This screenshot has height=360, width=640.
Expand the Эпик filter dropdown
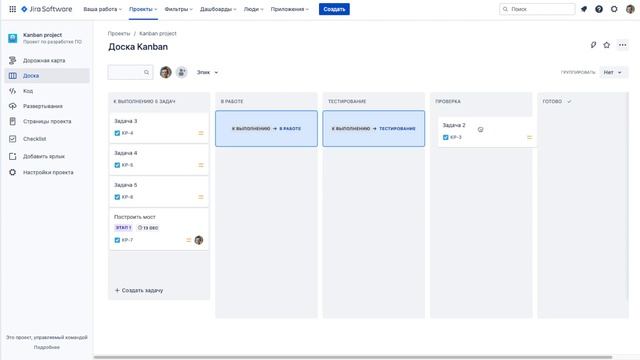tap(207, 72)
